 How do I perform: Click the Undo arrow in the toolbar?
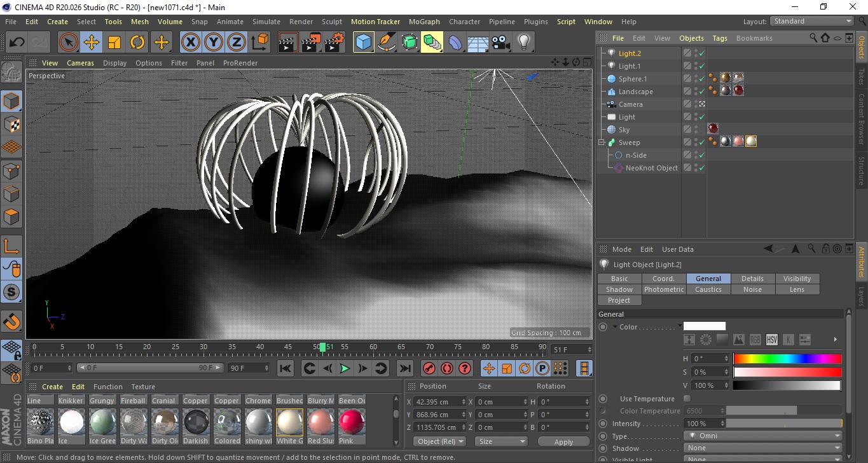pyautogui.click(x=17, y=43)
